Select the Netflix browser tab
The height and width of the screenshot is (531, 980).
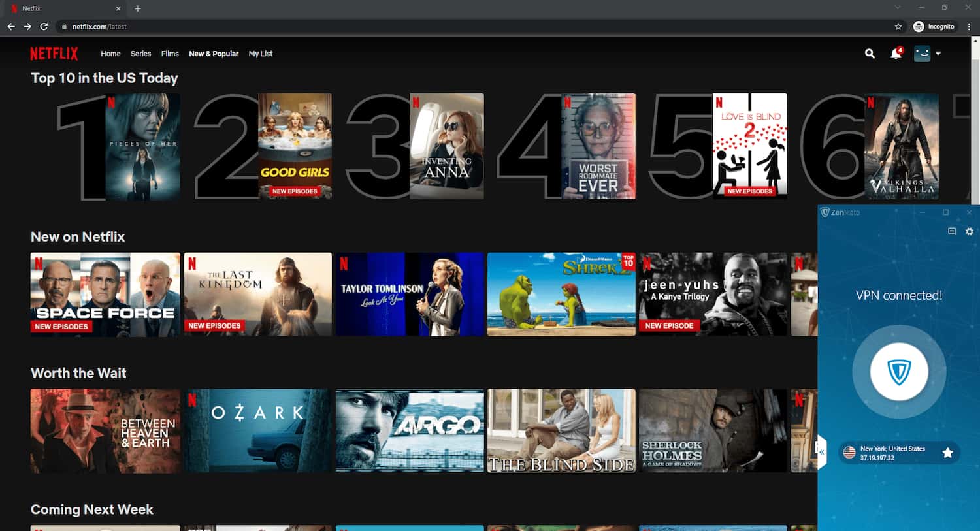64,8
